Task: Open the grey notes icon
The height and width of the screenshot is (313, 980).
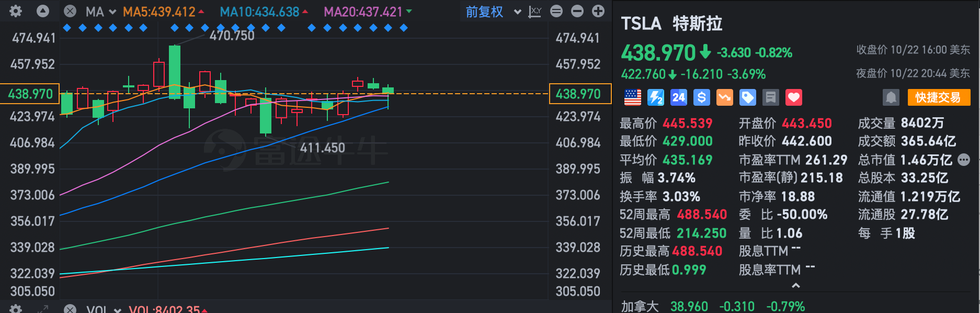Action: (771, 97)
